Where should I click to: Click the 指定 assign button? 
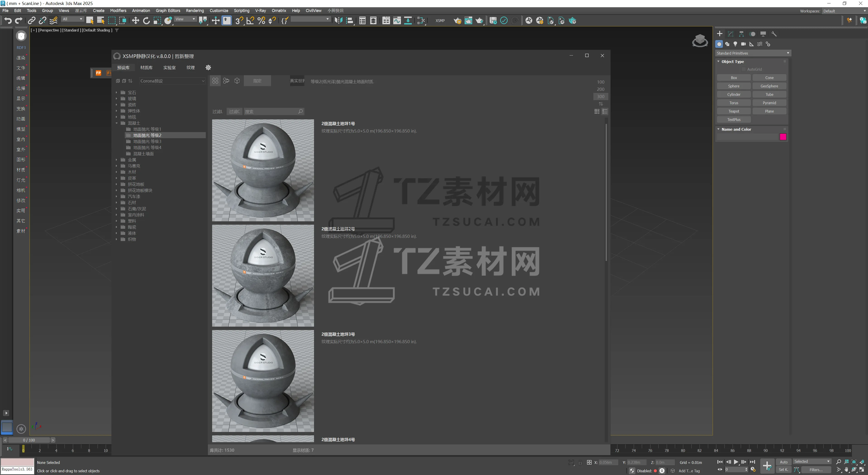pos(257,81)
